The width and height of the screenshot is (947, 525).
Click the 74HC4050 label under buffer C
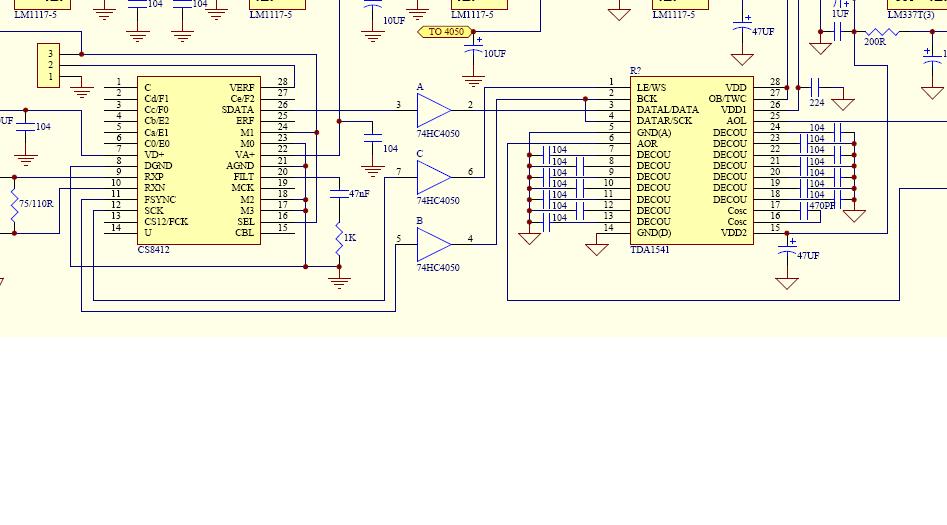click(x=438, y=201)
